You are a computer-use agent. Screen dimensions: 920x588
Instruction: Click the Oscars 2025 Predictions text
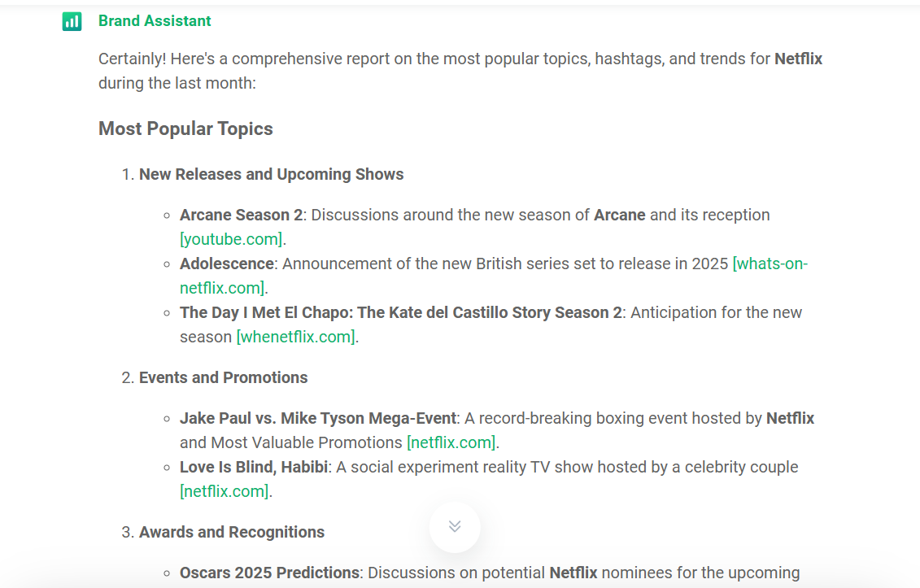269,573
